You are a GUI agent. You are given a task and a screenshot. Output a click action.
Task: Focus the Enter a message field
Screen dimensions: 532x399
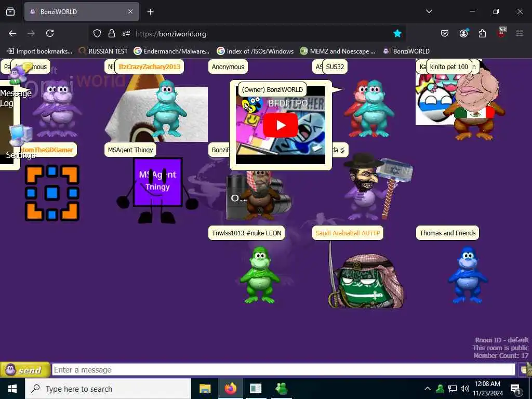[x=283, y=369]
